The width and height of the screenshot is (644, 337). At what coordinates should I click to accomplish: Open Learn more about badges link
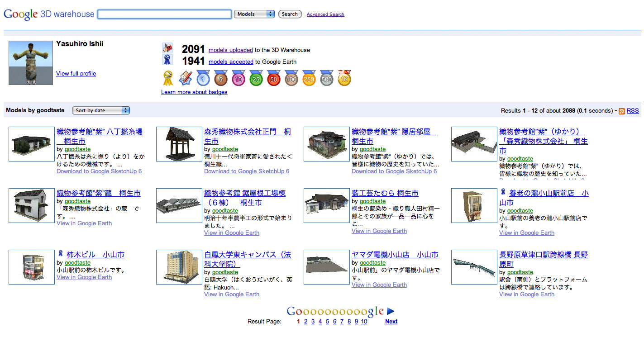coord(194,92)
